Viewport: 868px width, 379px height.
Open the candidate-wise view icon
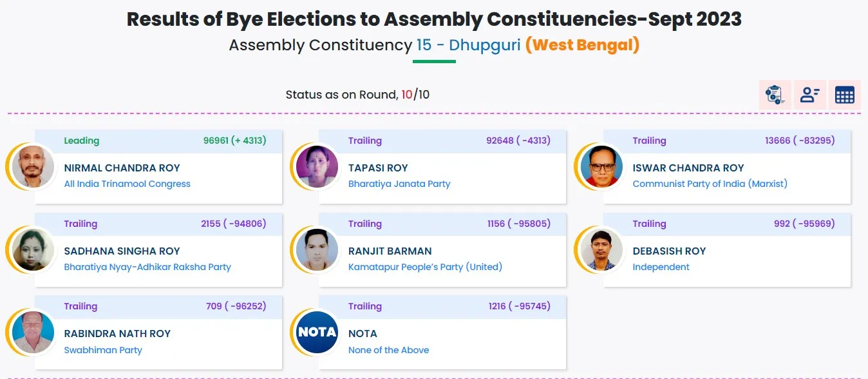pos(809,95)
